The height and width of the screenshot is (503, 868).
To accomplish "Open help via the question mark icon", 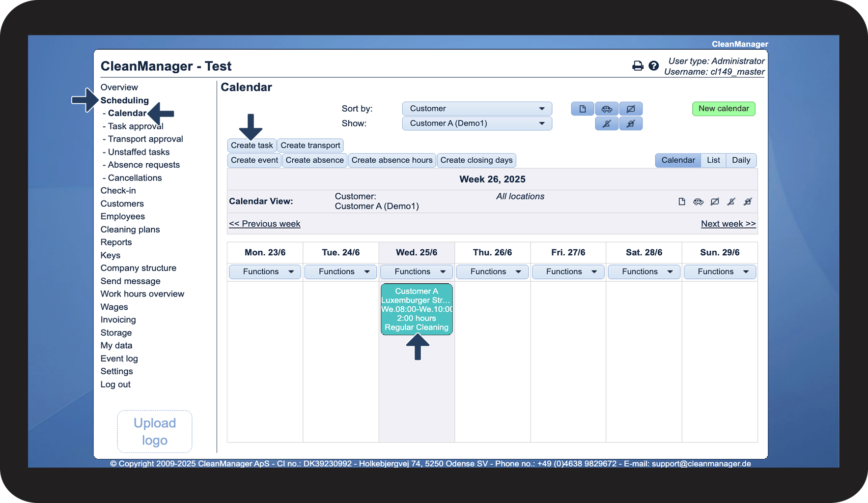I will tap(653, 66).
